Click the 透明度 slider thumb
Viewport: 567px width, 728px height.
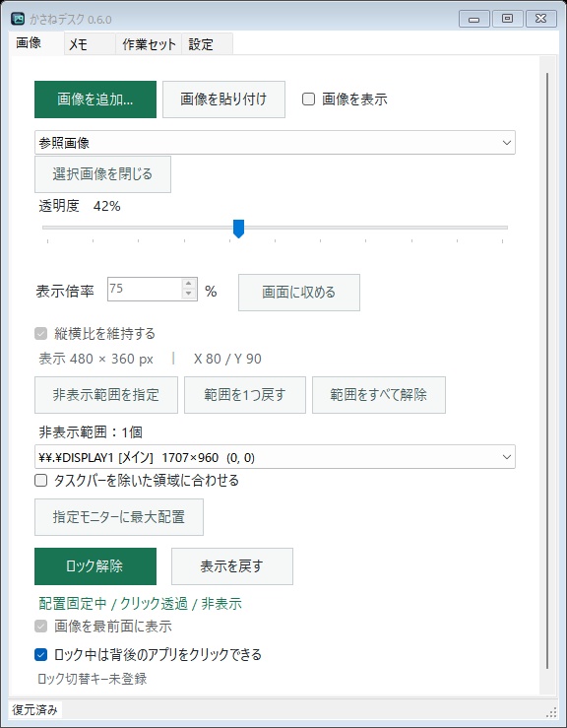pyautogui.click(x=238, y=229)
